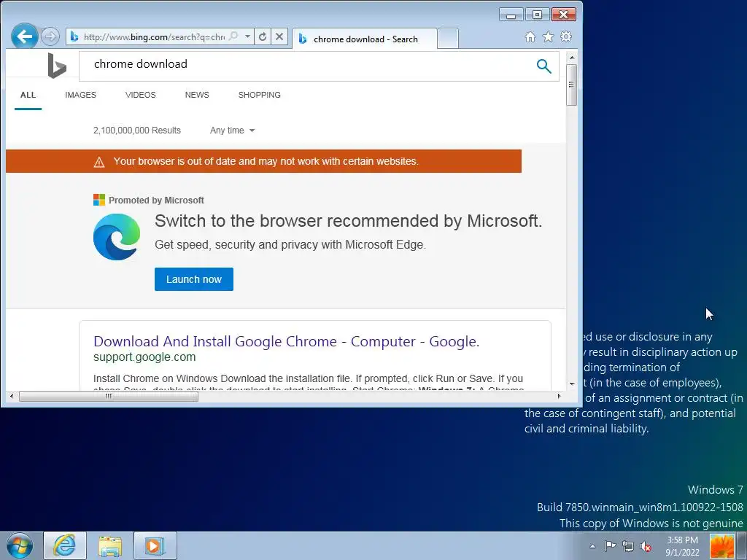This screenshot has height=560, width=747.
Task: Click the 'Launch now' button
Action: [x=194, y=279]
